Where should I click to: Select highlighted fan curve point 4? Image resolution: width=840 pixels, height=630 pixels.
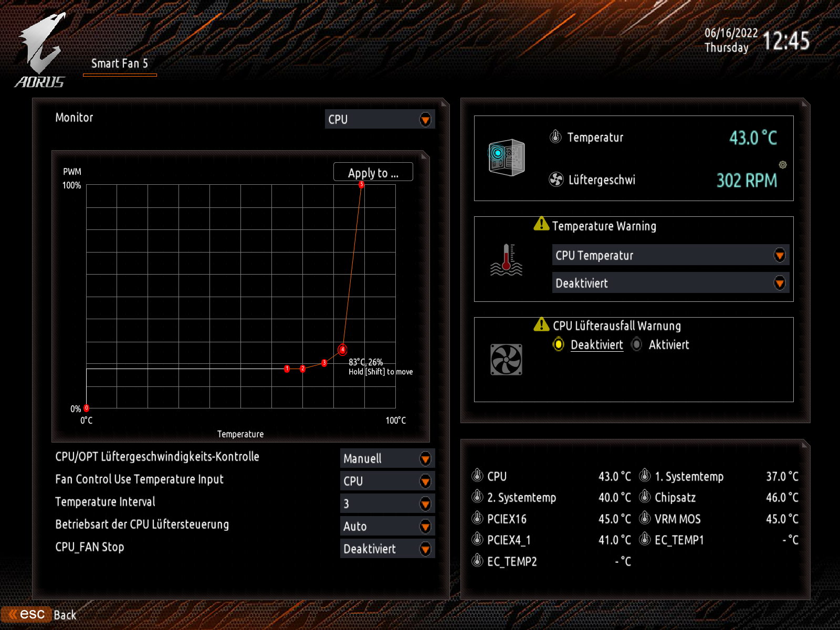[x=342, y=350]
